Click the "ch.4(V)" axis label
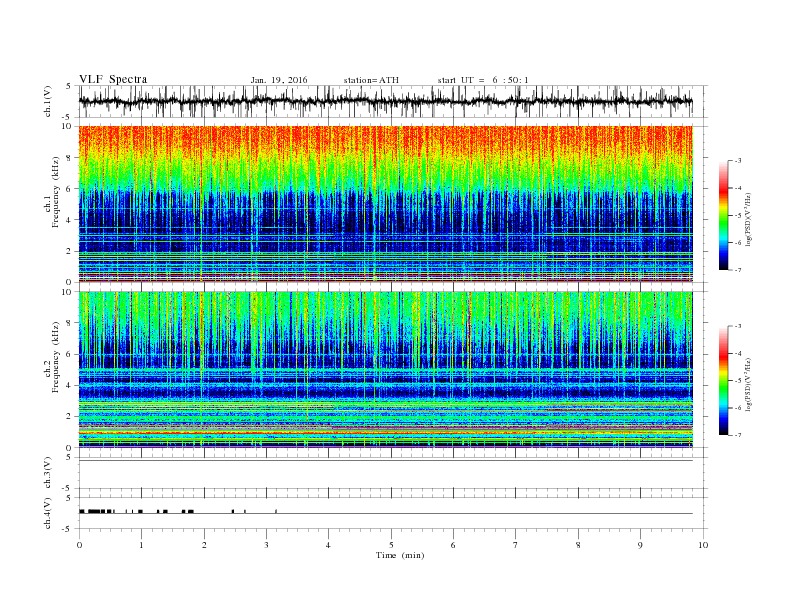792x612 pixels. pyautogui.click(x=48, y=513)
